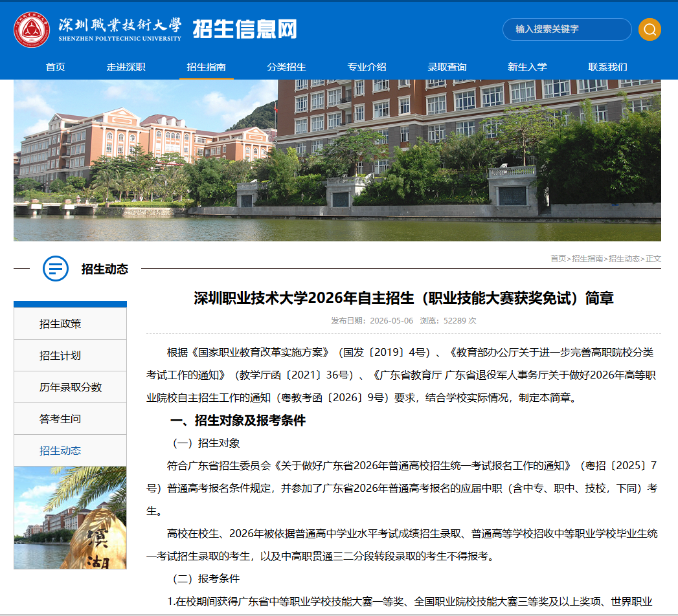Open the 首页 nav menu item
Screen dimensions: 678x616
pos(55,67)
